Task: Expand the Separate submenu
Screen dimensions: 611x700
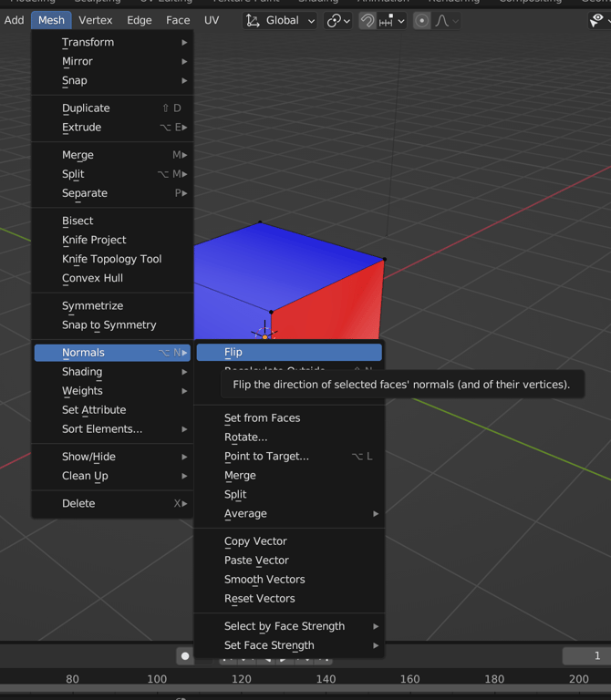Action: tap(112, 193)
